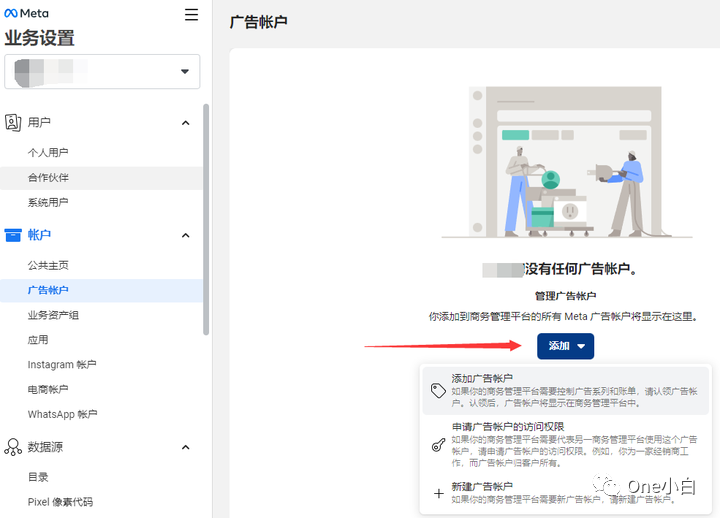Click the sidebar vertical scrollbar
Screen dimensions: 720x518
pos(206,220)
